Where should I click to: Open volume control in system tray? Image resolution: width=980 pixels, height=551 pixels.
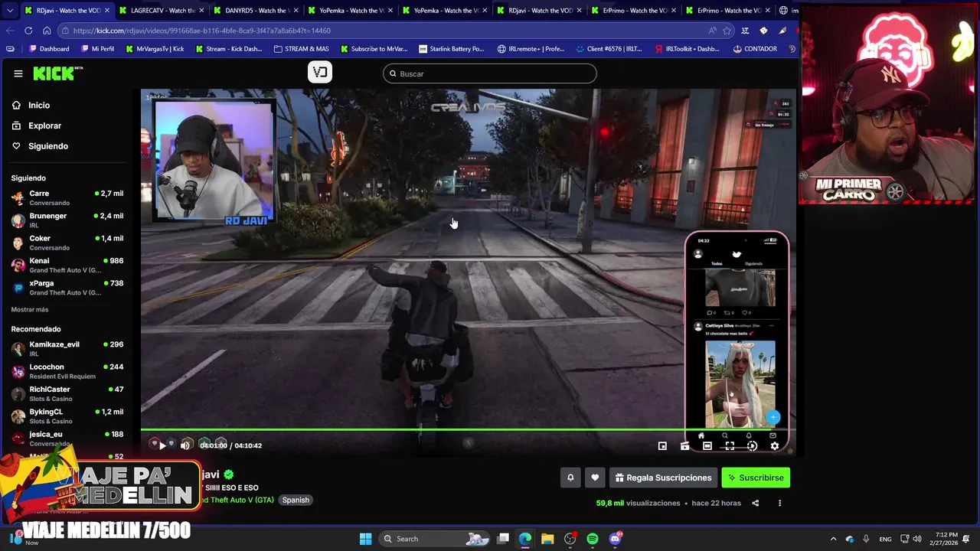tap(918, 539)
